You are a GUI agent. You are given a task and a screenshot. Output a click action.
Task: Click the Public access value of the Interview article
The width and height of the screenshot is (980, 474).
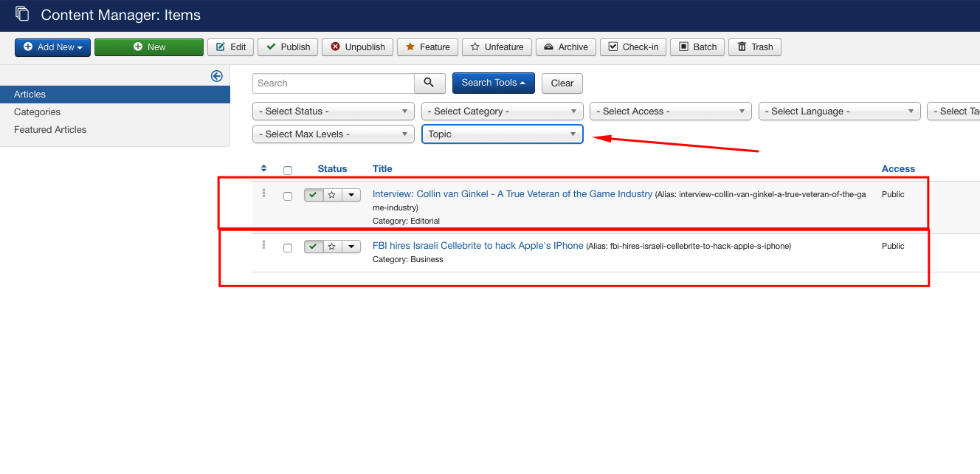tap(893, 195)
